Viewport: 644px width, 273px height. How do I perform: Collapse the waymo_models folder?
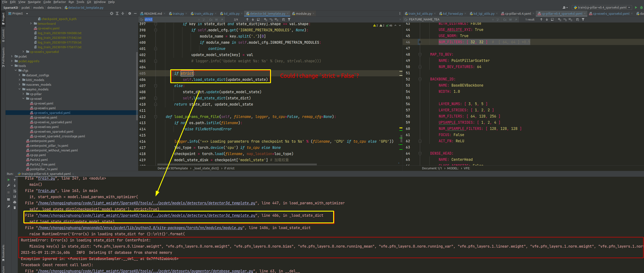point(20,89)
